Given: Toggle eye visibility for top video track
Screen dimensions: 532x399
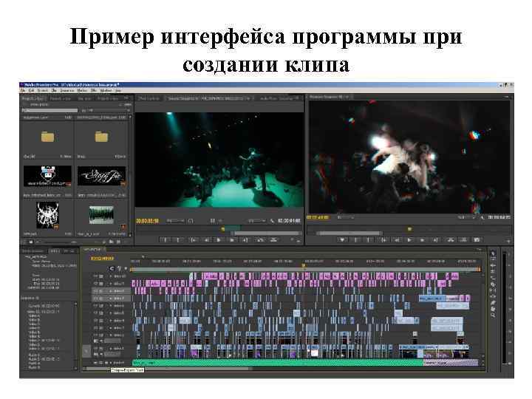Looking at the screenshot, I should (96, 276).
